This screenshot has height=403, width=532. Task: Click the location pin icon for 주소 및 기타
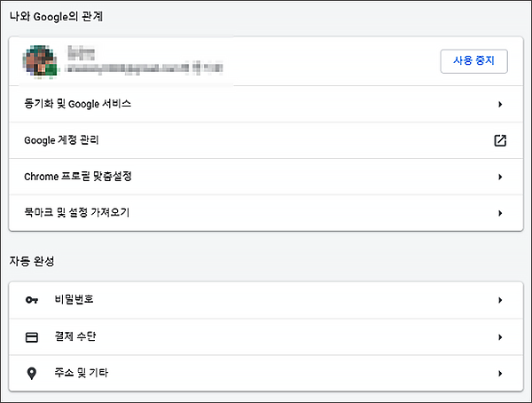click(32, 374)
